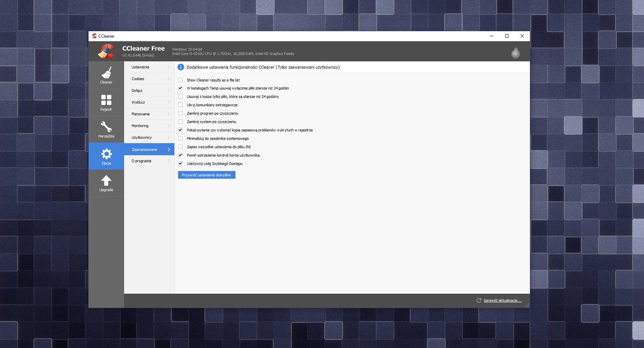Click the Sprawdź aktualizacje link
Viewport: 644px width, 348px height.
pos(502,300)
